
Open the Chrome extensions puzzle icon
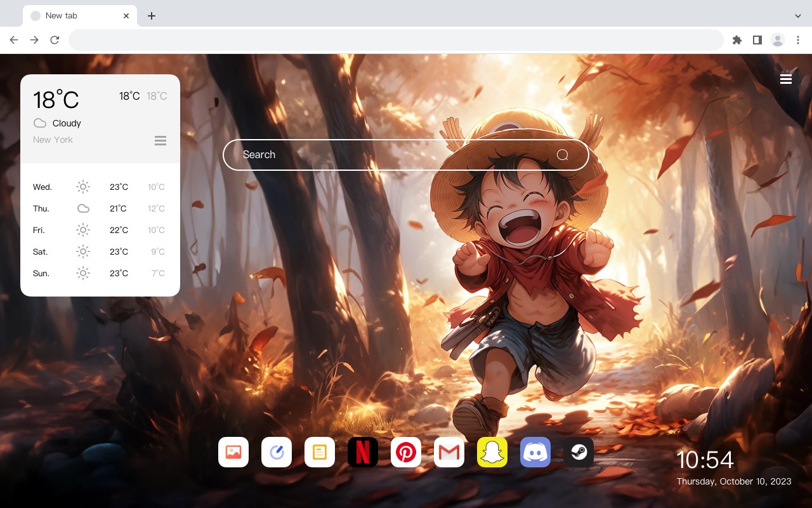point(737,40)
